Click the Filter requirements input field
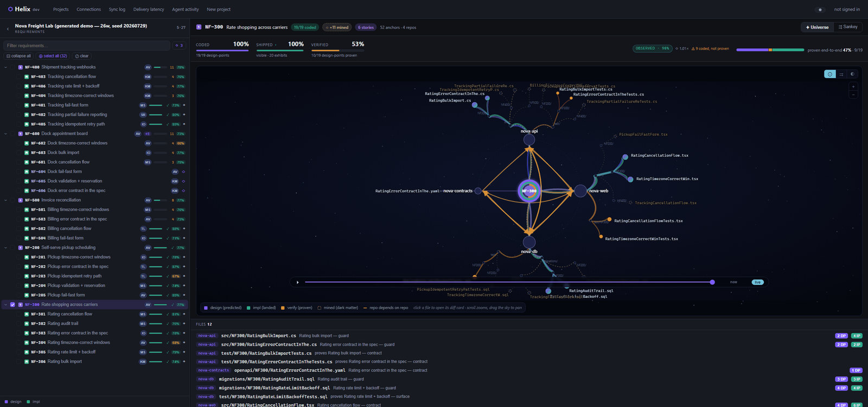 coord(87,46)
